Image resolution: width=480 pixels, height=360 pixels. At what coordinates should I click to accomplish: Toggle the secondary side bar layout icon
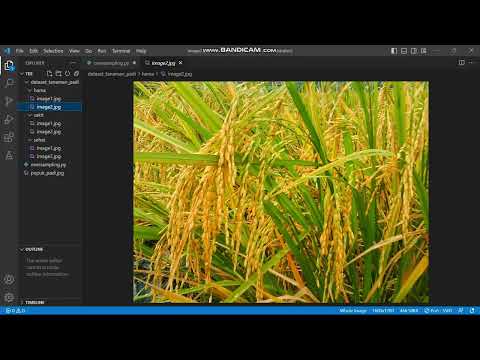[414, 51]
